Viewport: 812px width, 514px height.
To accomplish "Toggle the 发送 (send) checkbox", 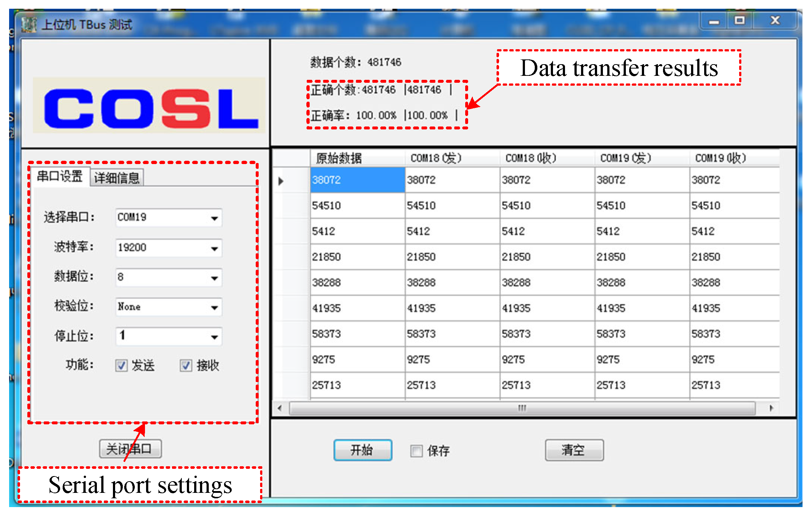I will coord(121,365).
